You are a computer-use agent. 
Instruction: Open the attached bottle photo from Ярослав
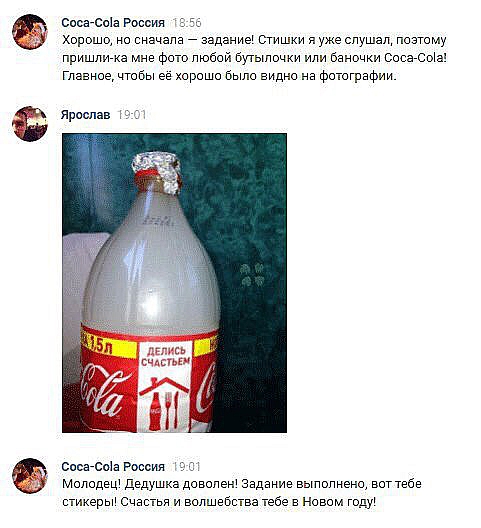(x=174, y=283)
